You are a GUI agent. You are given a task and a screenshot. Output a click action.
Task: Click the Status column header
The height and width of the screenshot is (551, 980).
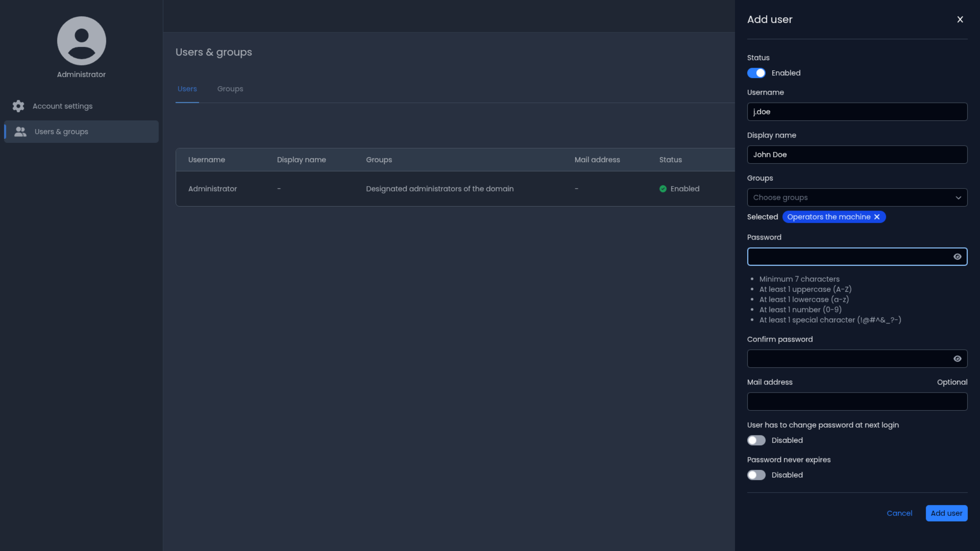[x=670, y=160]
